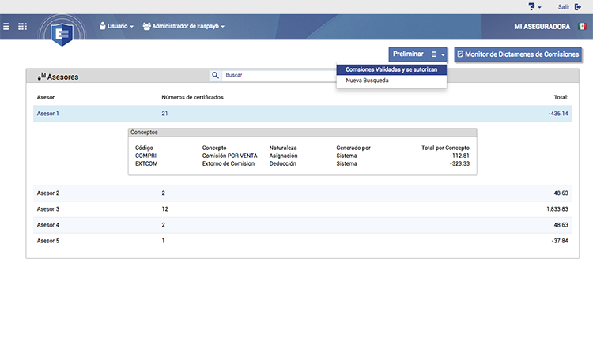Expand the Asesor 4 row
This screenshot has width=593, height=364.
(x=303, y=225)
